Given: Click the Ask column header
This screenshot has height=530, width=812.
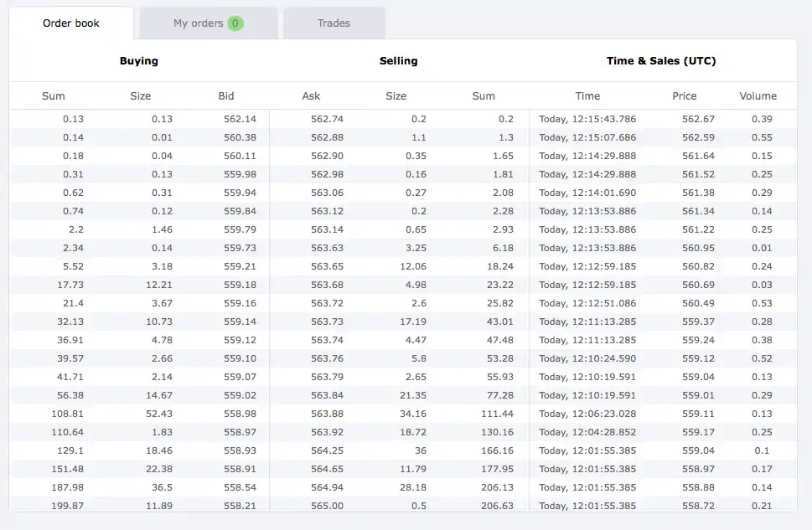Looking at the screenshot, I should tap(311, 96).
